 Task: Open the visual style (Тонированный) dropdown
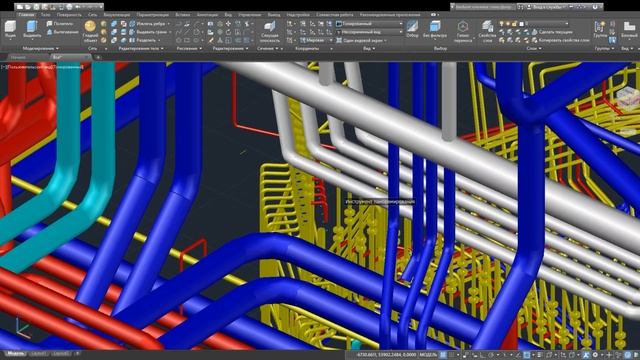[369, 24]
